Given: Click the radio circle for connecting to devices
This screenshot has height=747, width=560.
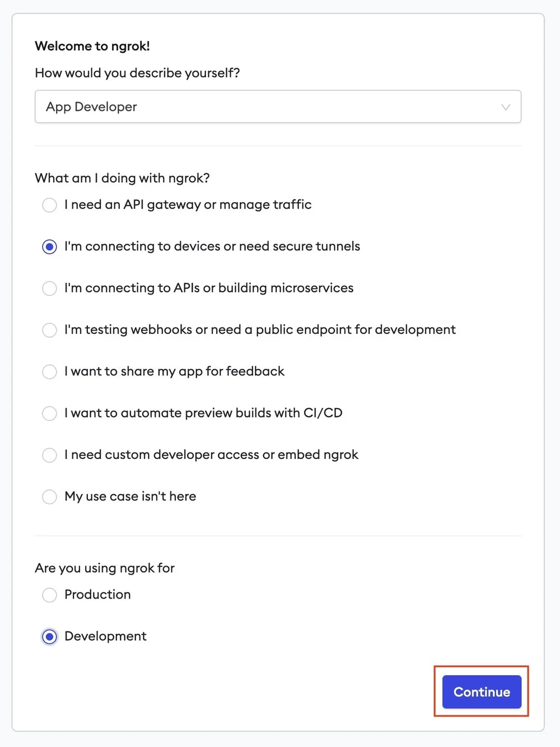Looking at the screenshot, I should click(49, 247).
